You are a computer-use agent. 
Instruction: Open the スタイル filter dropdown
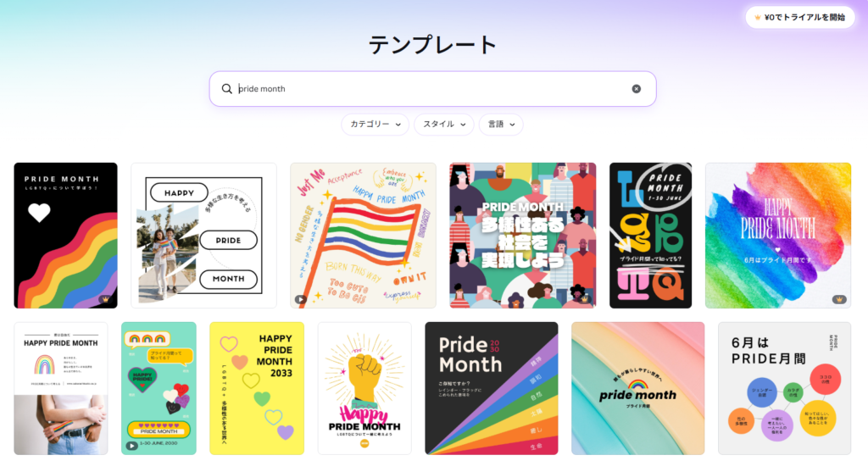(444, 125)
